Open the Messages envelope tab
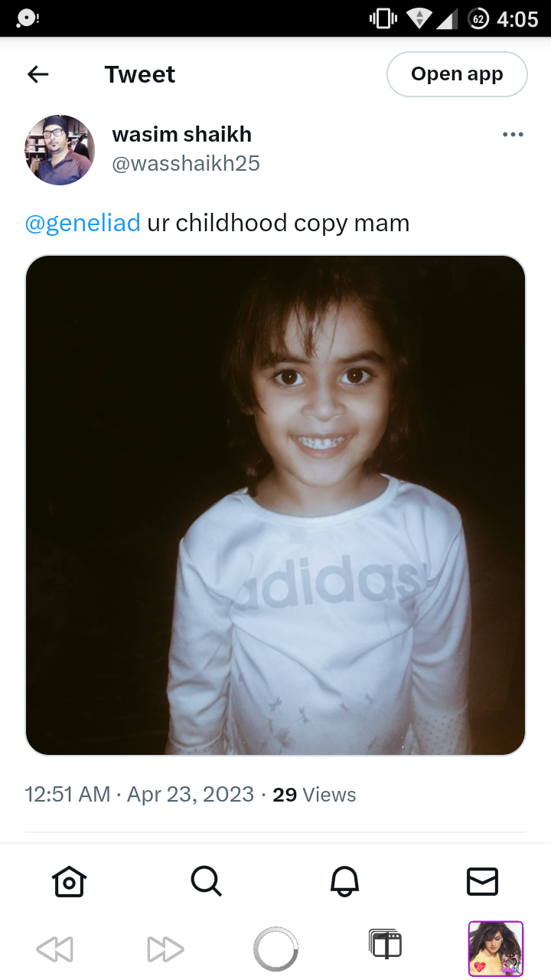 pyautogui.click(x=482, y=881)
